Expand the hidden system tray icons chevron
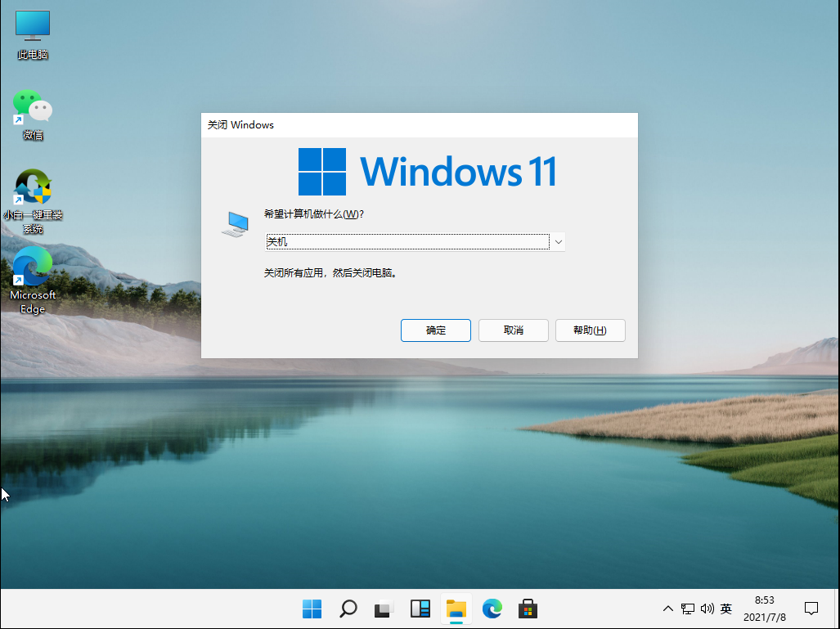 [x=668, y=609]
